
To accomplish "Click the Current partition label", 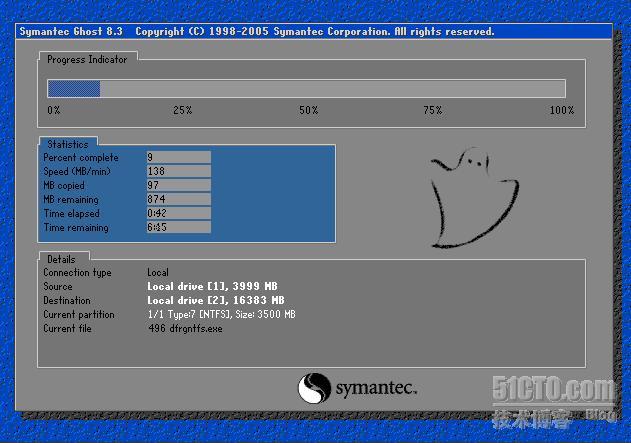I will coord(79,315).
